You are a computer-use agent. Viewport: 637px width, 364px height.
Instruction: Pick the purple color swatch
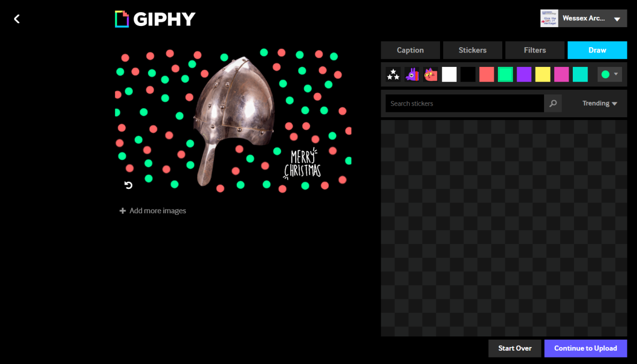(524, 74)
